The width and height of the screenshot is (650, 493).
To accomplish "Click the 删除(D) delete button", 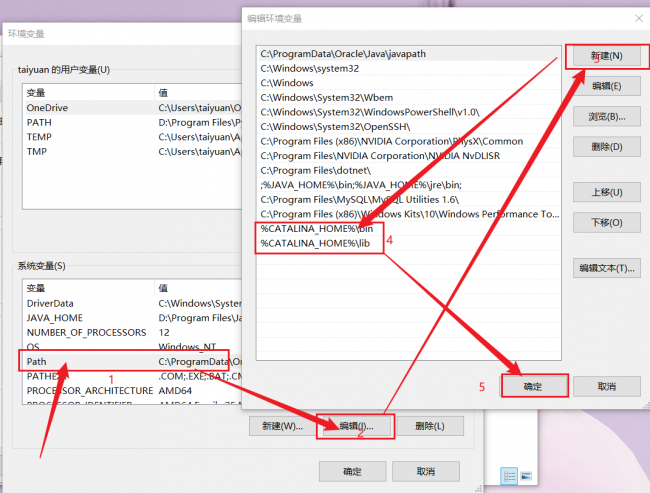I will pos(606,147).
